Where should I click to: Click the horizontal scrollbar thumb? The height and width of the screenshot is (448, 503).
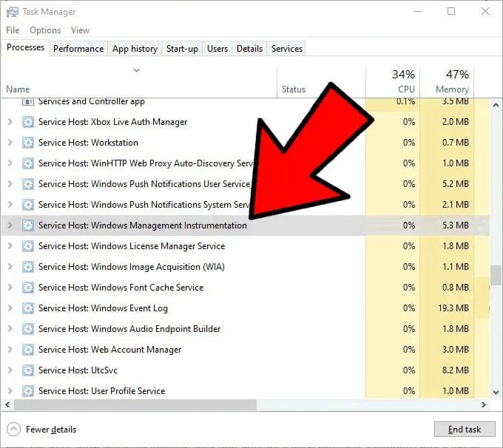click(x=135, y=405)
